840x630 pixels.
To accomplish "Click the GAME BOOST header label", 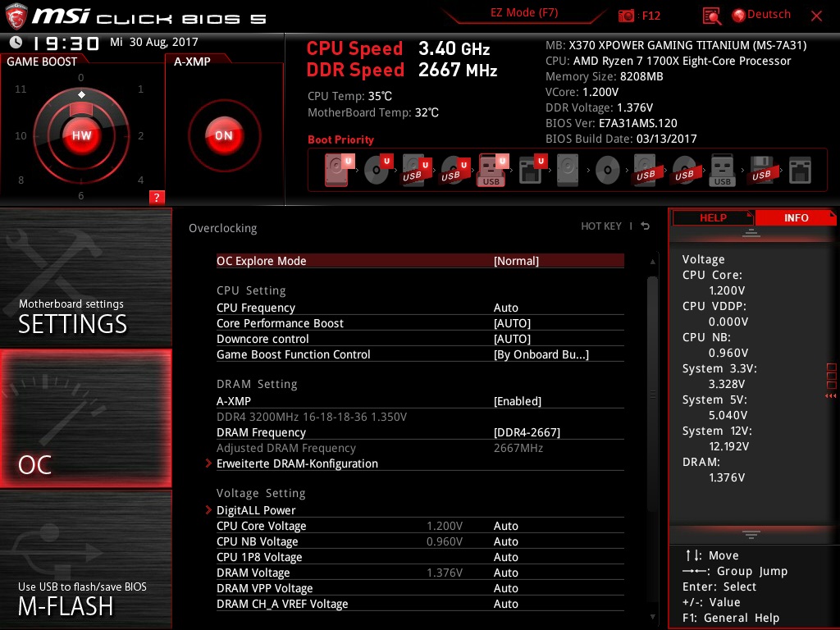I will [x=42, y=62].
